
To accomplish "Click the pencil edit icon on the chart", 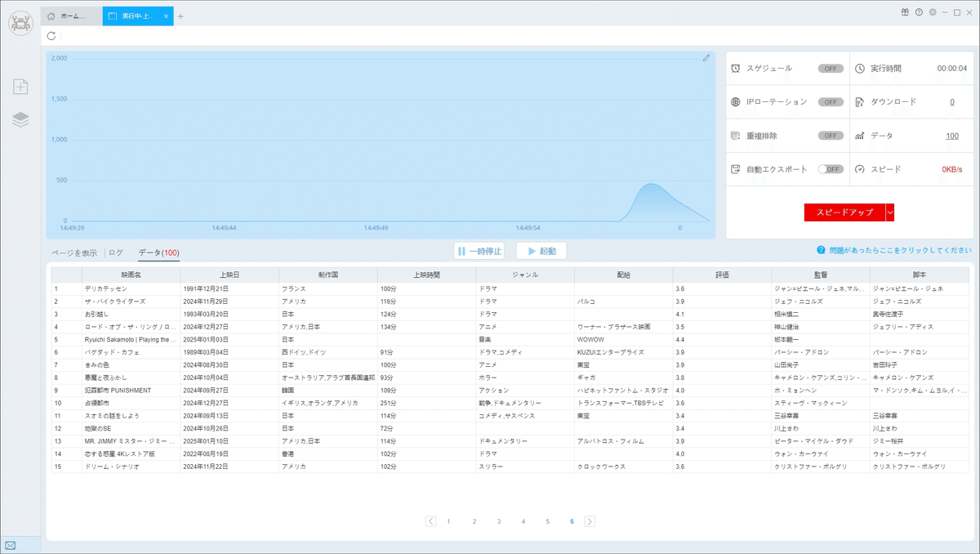I will (x=706, y=58).
